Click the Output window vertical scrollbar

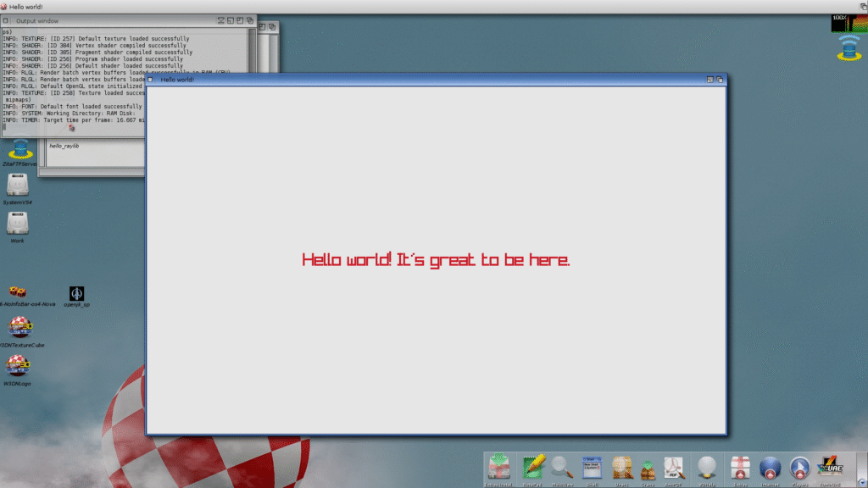click(252, 50)
